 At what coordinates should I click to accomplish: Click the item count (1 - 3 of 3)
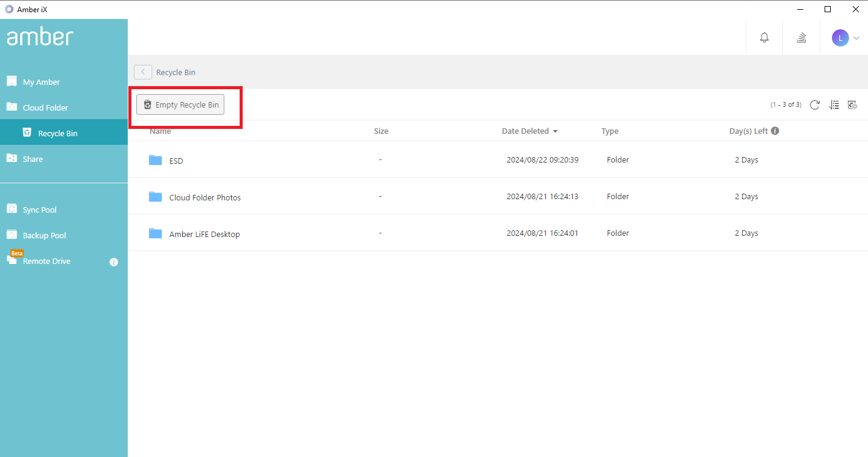(786, 105)
